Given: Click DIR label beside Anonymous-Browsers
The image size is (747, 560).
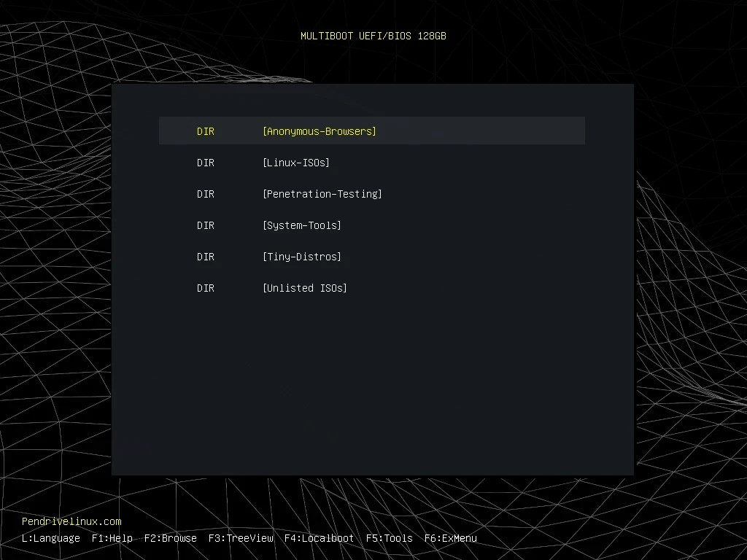Looking at the screenshot, I should point(205,131).
